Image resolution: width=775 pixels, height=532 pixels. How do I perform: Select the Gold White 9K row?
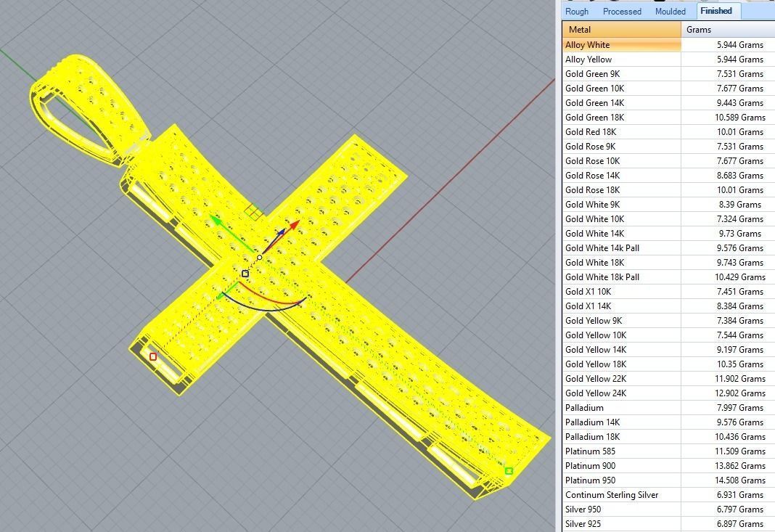669,204
